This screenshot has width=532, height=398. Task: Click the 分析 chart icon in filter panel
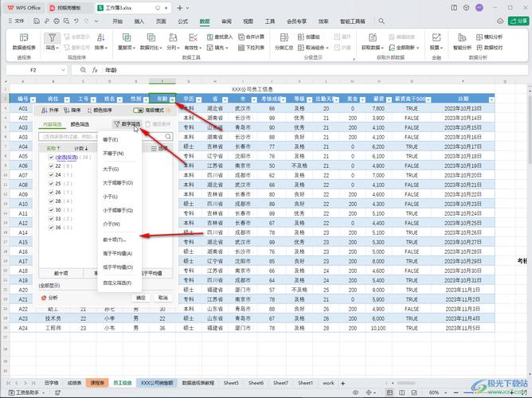pos(44,298)
